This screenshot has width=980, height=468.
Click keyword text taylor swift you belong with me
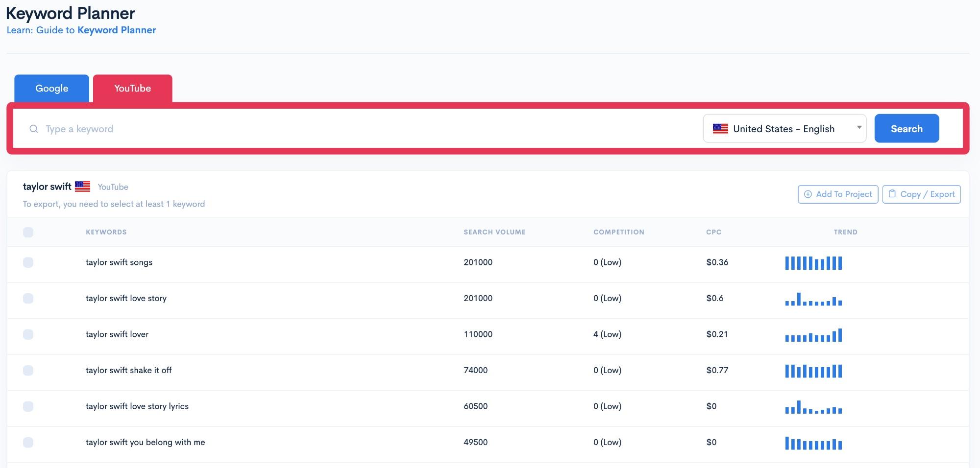click(x=146, y=443)
